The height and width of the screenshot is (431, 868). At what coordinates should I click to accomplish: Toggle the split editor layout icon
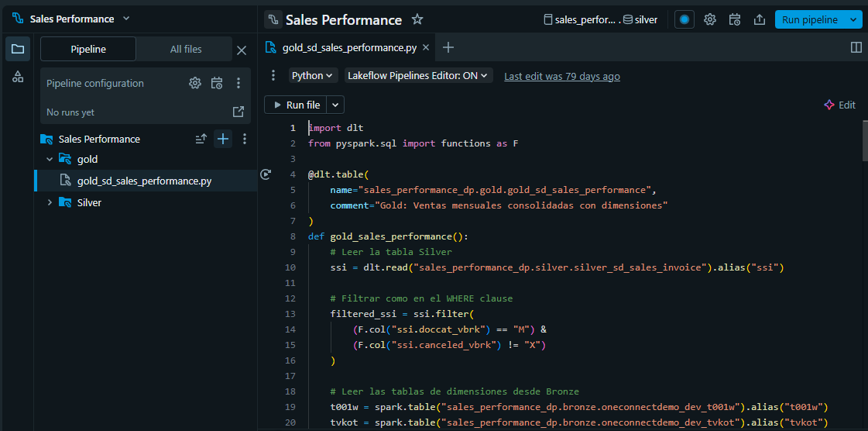856,47
